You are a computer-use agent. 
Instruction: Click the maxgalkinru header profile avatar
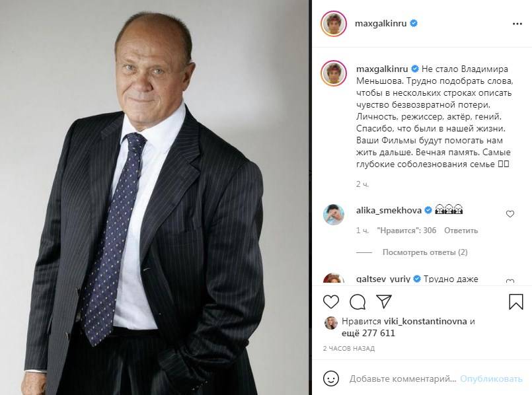334,23
